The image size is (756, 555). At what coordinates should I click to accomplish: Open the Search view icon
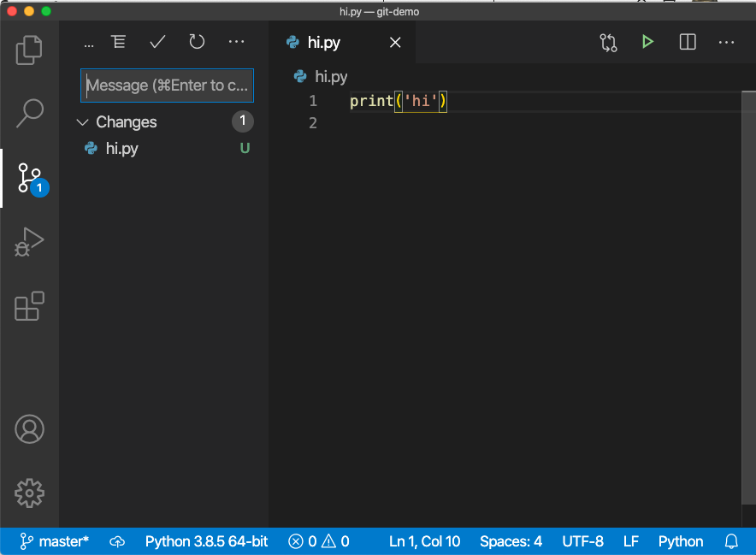coord(29,112)
